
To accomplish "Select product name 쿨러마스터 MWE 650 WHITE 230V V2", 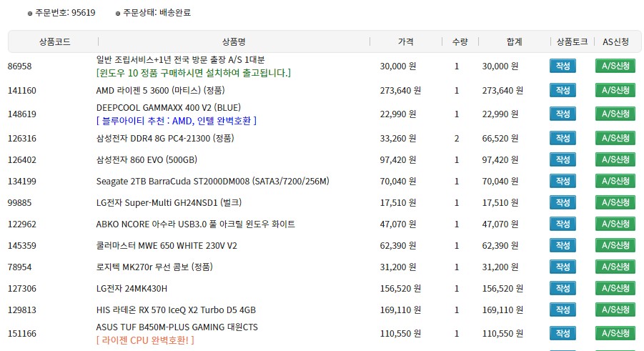I will (167, 245).
